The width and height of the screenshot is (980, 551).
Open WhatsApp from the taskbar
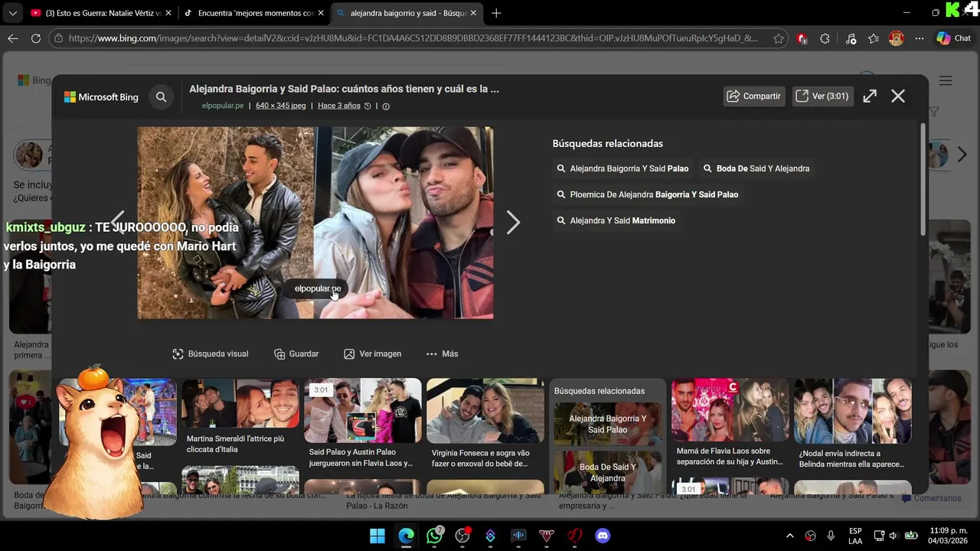tap(434, 536)
